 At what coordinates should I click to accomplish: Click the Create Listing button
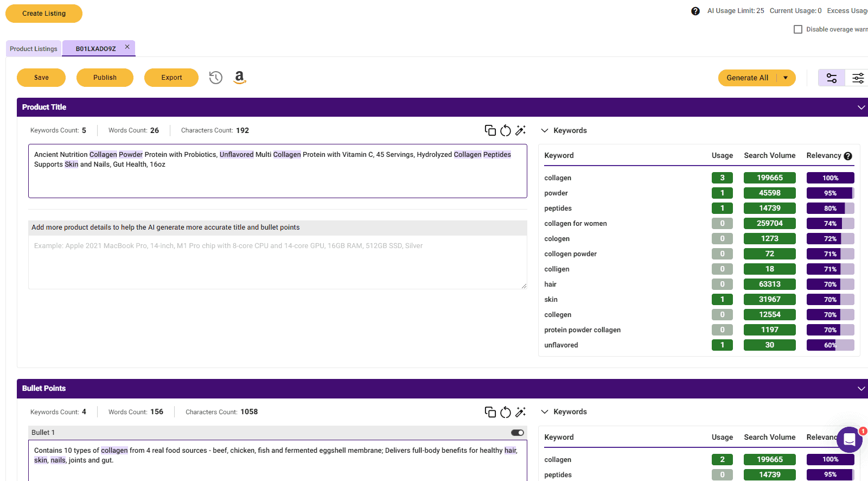point(44,14)
